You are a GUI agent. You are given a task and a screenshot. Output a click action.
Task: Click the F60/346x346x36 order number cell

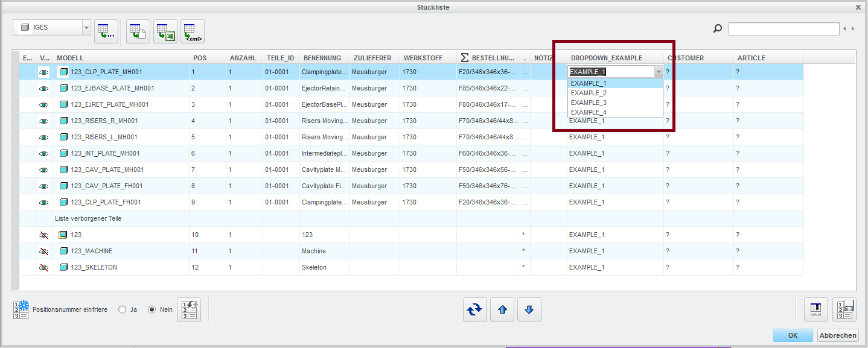coord(488,153)
